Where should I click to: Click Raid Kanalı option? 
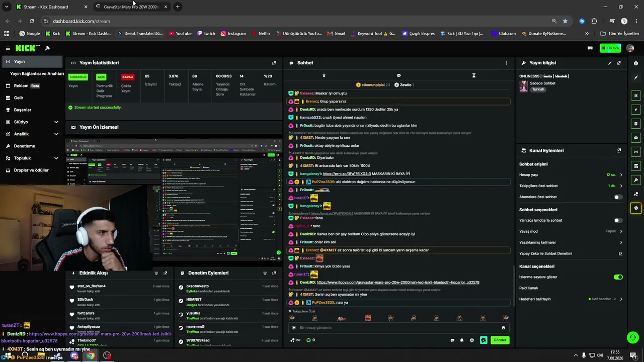(528, 288)
